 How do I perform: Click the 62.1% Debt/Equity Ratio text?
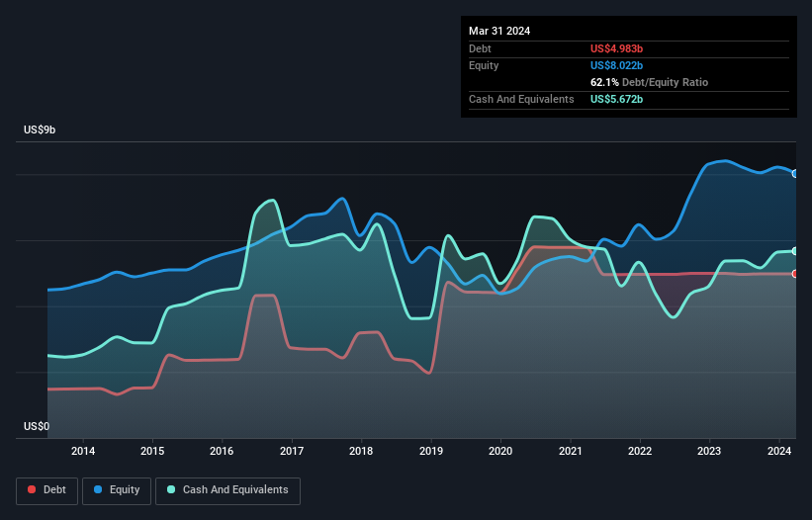click(x=649, y=82)
